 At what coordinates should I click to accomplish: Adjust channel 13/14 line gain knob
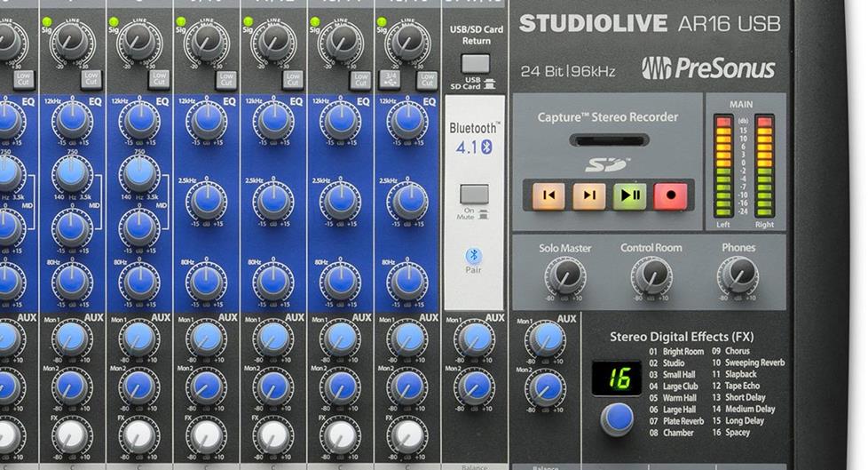[341, 42]
